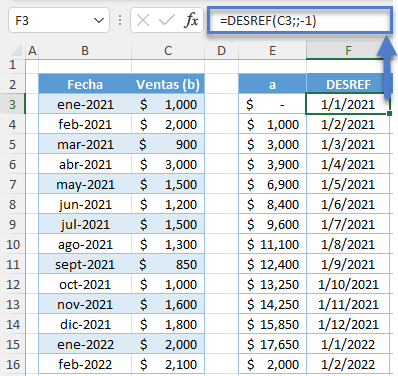Image resolution: width=398 pixels, height=376 pixels.
Task: Select cell feb-2022
Action: point(85,364)
